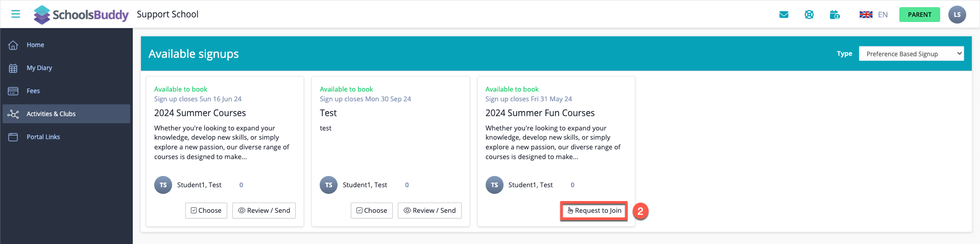Click Review / Send on Test card
The height and width of the screenshot is (244, 980).
pyautogui.click(x=429, y=210)
